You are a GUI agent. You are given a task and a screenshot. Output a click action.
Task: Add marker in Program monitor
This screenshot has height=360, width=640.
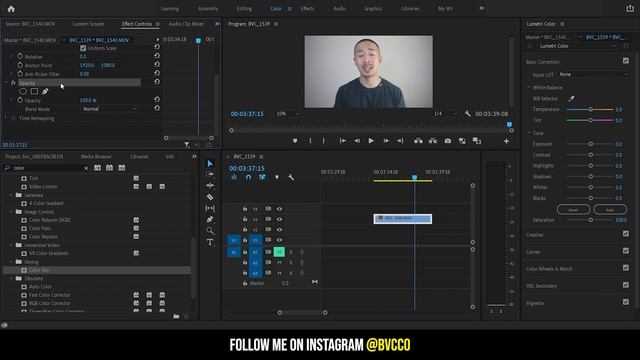coord(295,141)
